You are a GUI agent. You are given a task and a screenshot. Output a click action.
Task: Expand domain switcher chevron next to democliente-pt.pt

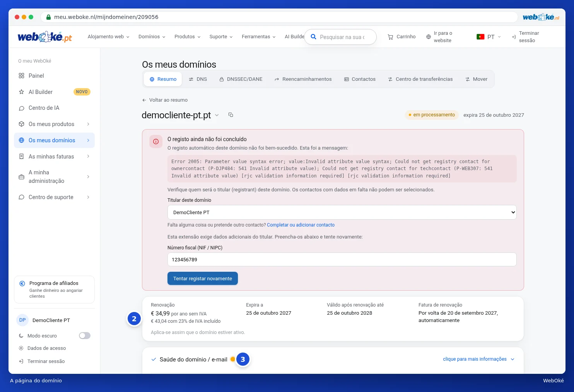[217, 115]
